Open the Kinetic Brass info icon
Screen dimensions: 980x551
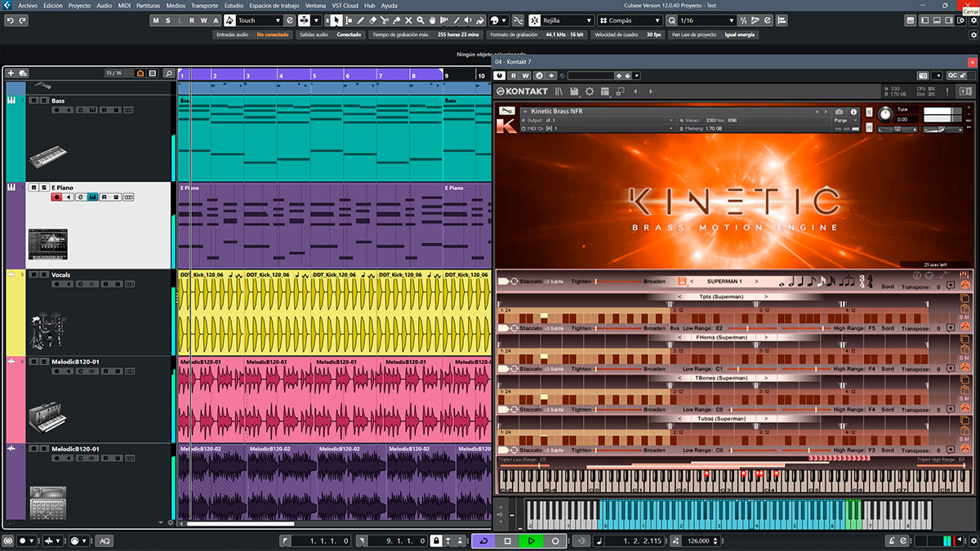tap(853, 111)
